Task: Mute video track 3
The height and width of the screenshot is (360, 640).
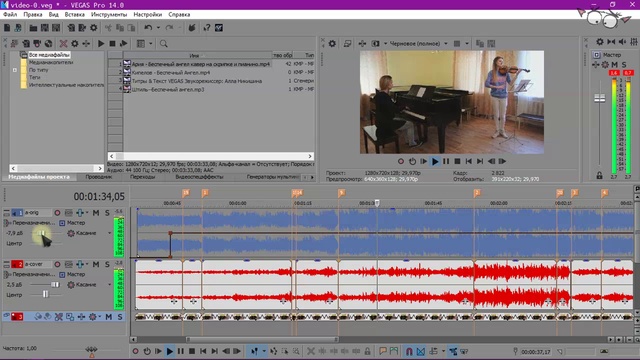Action: 109,316
